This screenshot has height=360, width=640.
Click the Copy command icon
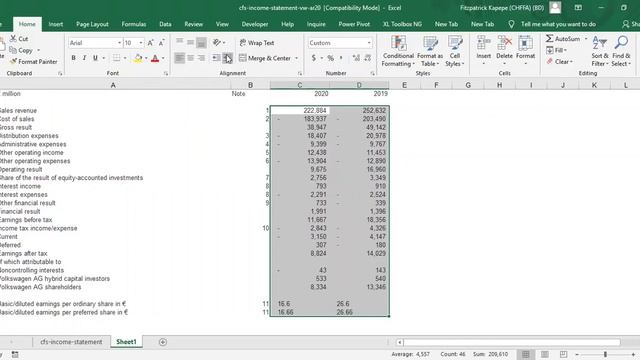tap(13, 50)
